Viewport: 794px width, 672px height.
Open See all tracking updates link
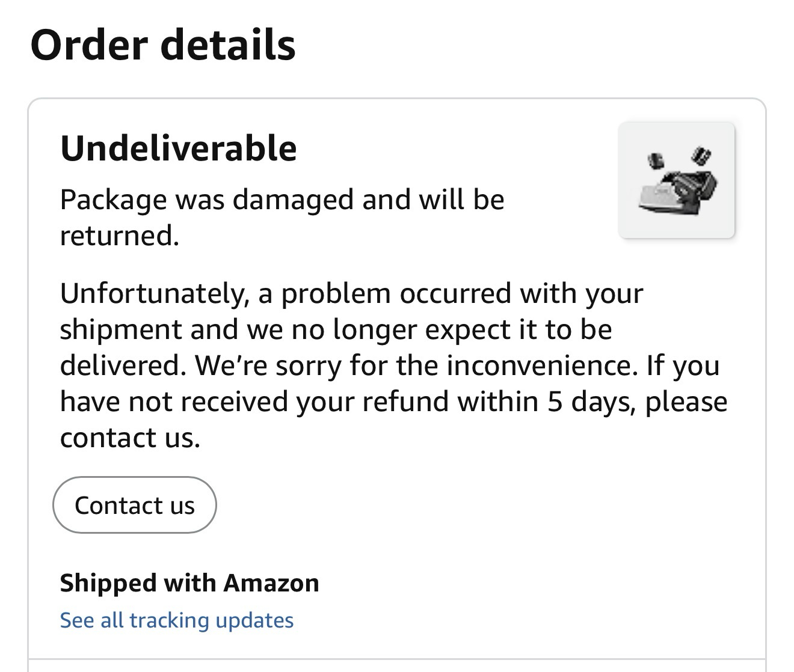[x=176, y=620]
